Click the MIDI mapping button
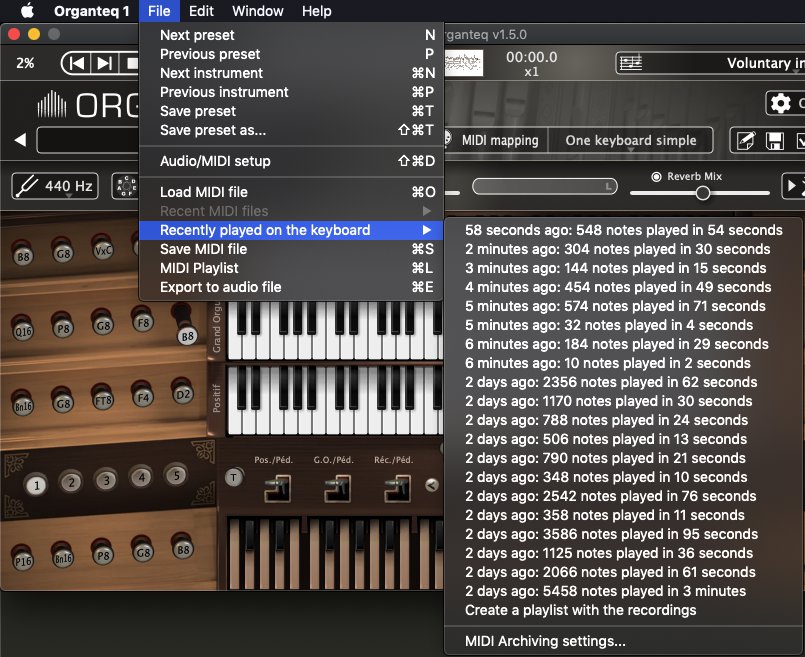Screen dimensions: 805x657 pyautogui.click(x=495, y=140)
